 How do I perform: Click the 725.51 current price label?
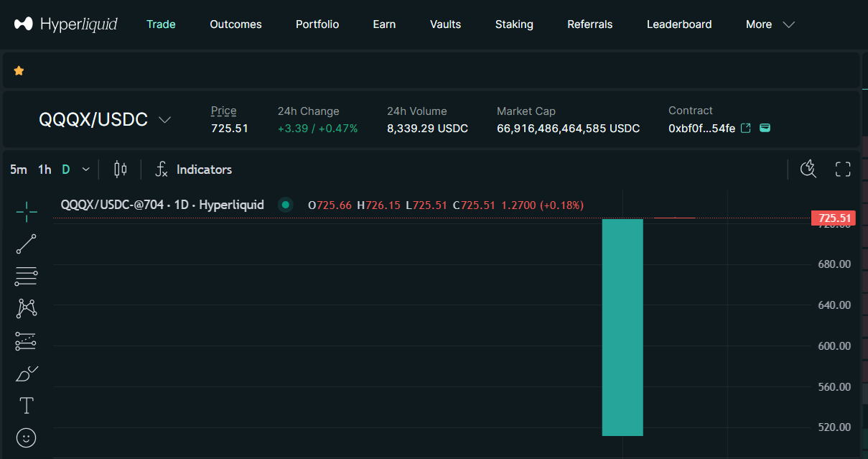click(x=834, y=218)
